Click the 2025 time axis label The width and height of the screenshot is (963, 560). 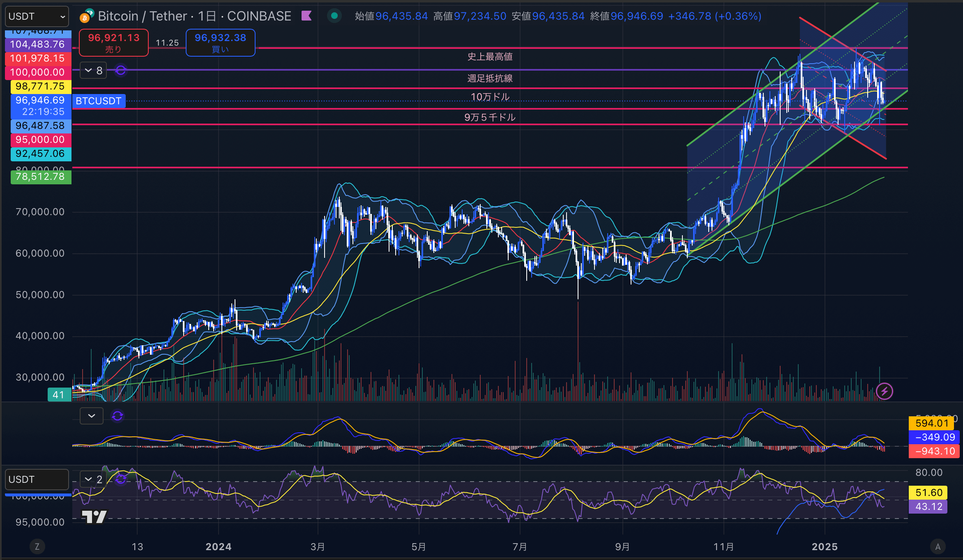825,547
